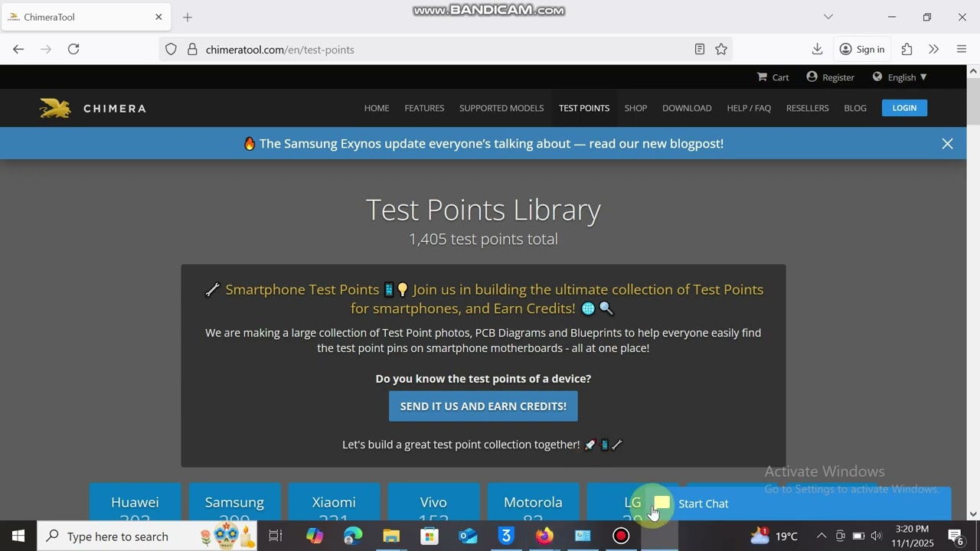Open the Cart link
Viewport: 980px width, 551px height.
(x=773, y=77)
